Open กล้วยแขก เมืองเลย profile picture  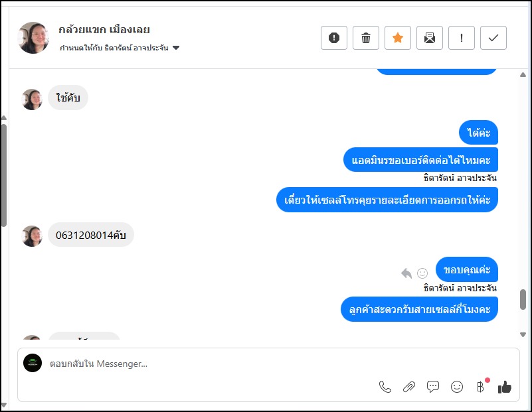click(x=33, y=38)
